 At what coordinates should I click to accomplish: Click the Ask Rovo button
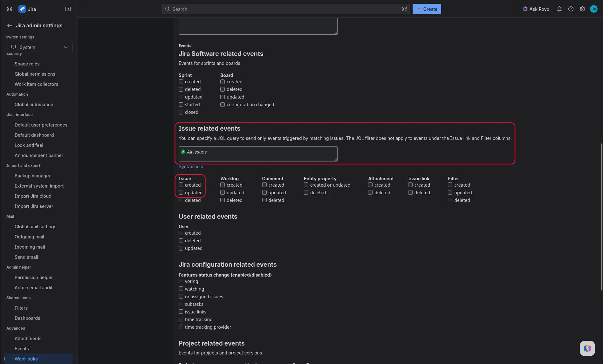click(536, 9)
